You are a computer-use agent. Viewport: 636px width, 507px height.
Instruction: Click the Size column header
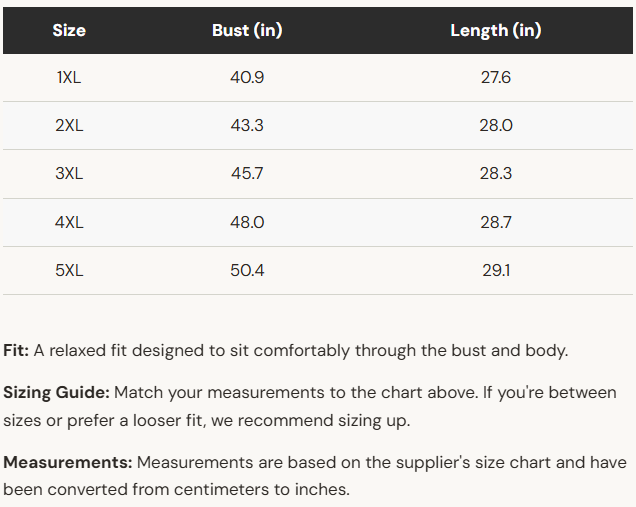[69, 30]
